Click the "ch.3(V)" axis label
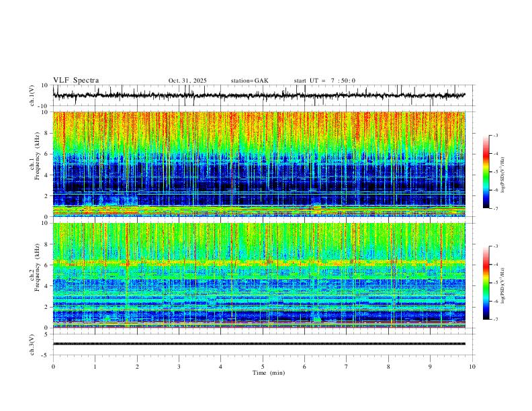This screenshot has height=411, width=532. point(32,345)
